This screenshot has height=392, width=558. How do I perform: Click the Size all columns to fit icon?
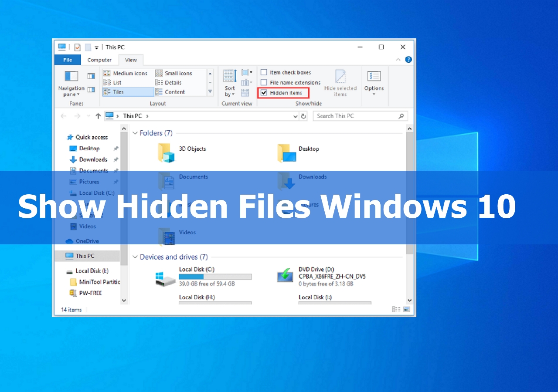tap(245, 92)
